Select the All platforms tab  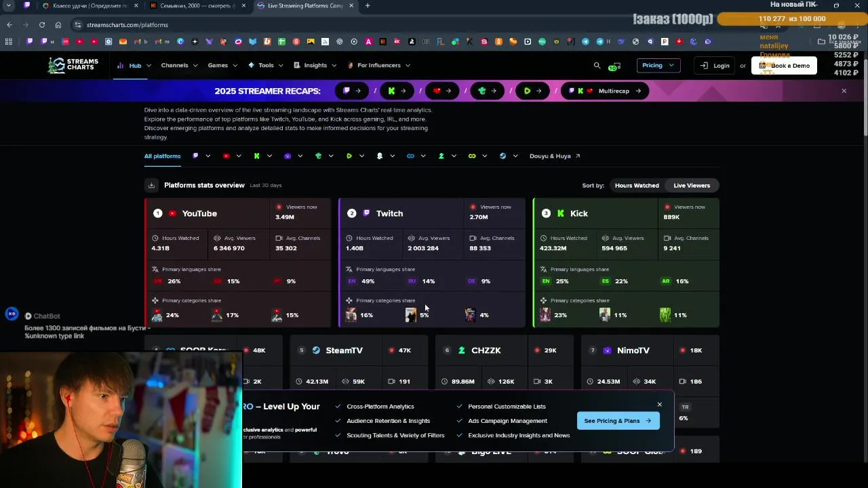162,156
